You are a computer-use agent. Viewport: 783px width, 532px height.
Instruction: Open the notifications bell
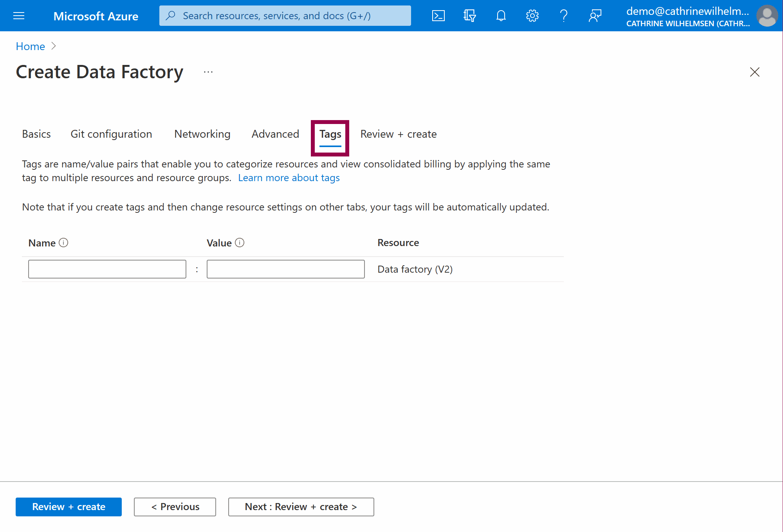(x=501, y=16)
